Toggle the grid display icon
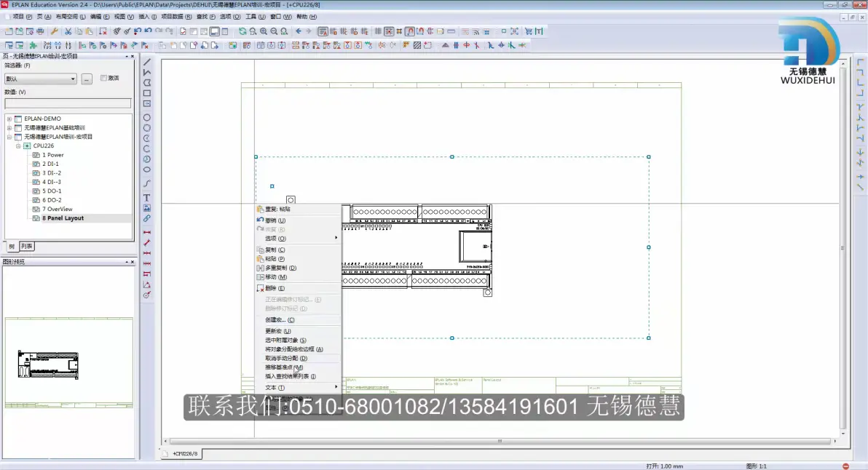Image resolution: width=868 pixels, height=470 pixels. click(378, 31)
